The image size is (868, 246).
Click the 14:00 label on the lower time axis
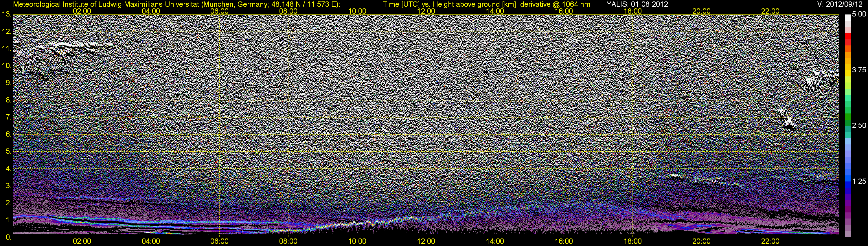pos(495,242)
